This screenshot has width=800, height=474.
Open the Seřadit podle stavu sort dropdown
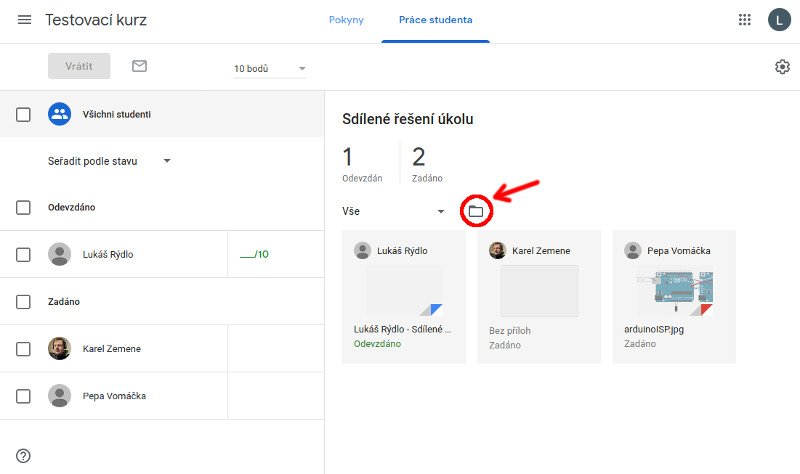coord(110,161)
